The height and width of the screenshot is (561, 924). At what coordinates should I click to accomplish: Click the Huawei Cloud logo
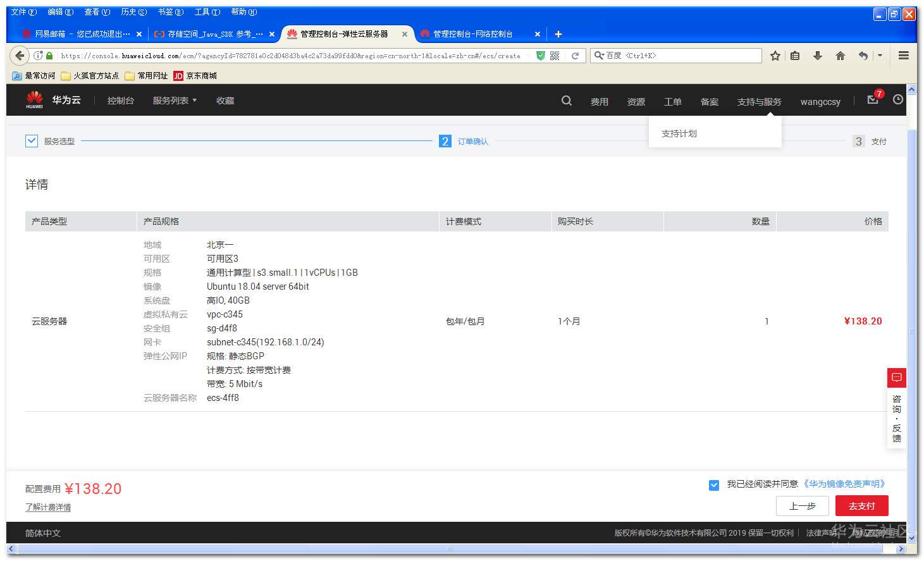[53, 100]
